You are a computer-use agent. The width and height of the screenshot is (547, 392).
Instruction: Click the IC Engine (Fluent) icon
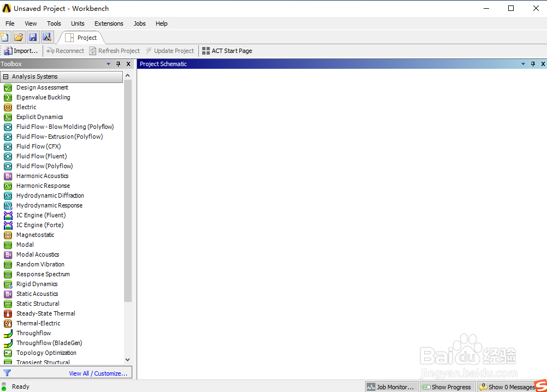[8, 215]
